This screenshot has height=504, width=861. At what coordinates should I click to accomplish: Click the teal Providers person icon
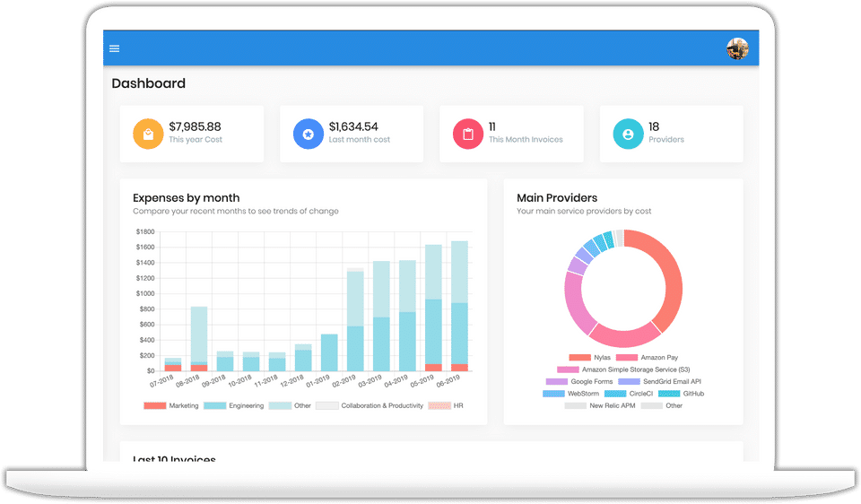click(628, 134)
